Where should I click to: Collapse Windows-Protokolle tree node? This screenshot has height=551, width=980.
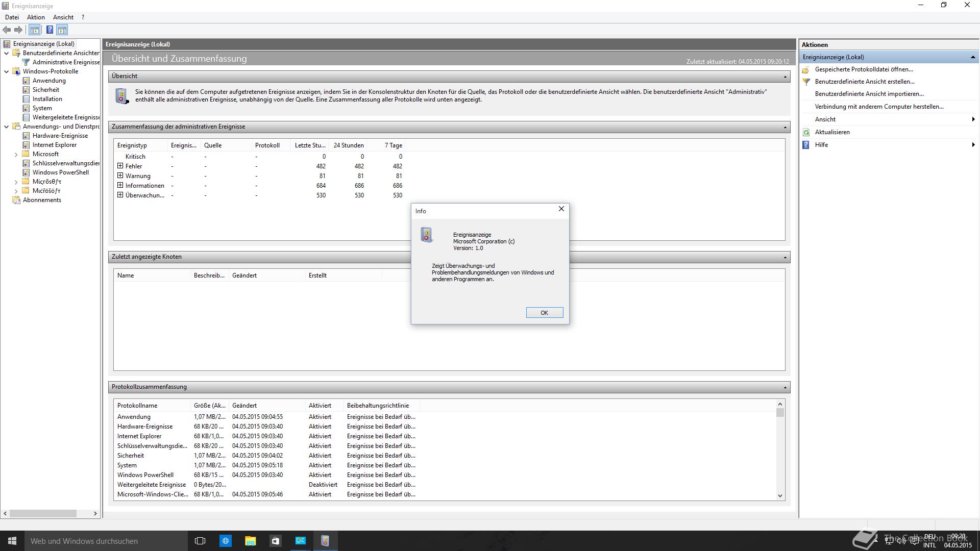click(x=7, y=71)
